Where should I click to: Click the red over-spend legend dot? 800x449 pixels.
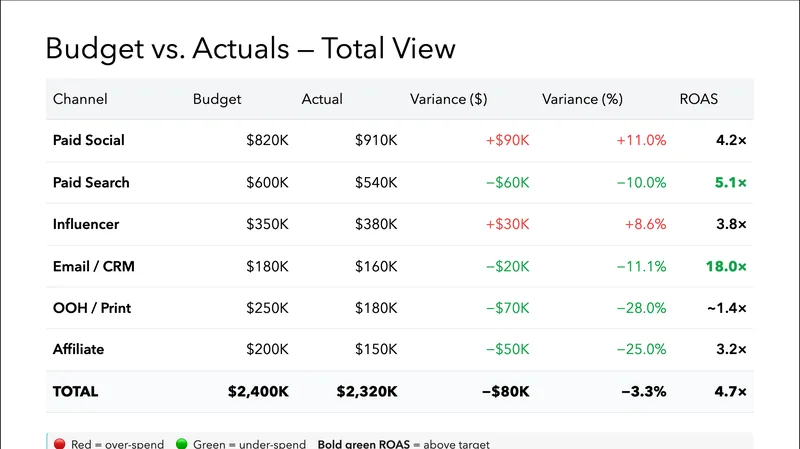click(60, 443)
